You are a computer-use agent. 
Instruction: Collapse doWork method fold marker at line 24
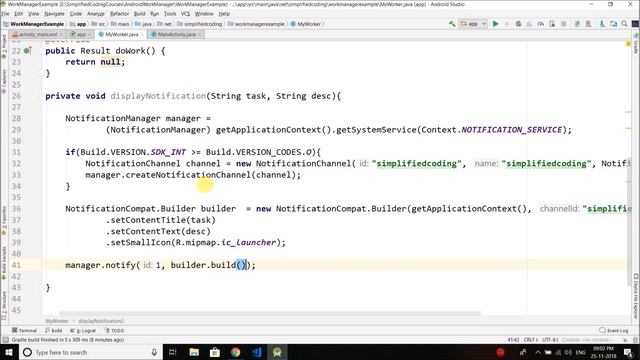42,73
